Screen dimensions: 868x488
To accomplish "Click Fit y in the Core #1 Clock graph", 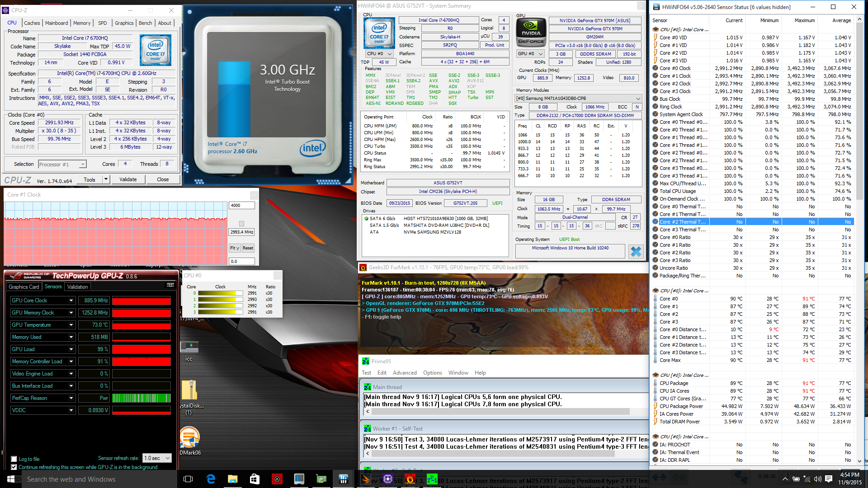I will (235, 248).
